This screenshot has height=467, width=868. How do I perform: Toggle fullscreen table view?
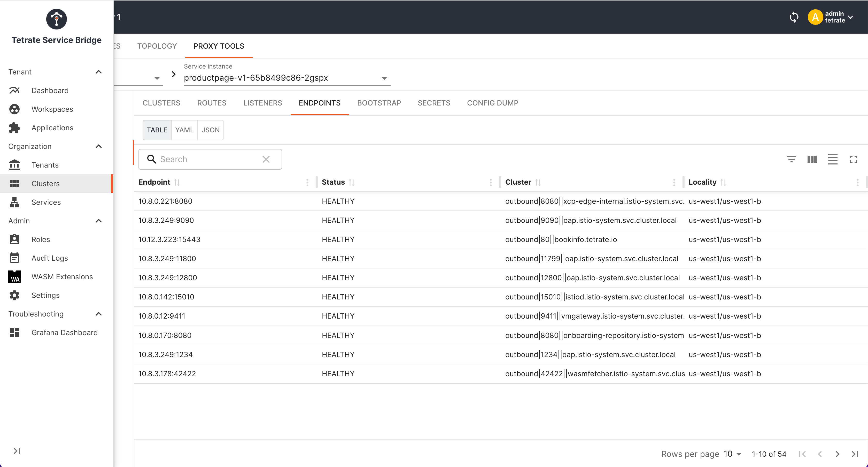(x=853, y=159)
